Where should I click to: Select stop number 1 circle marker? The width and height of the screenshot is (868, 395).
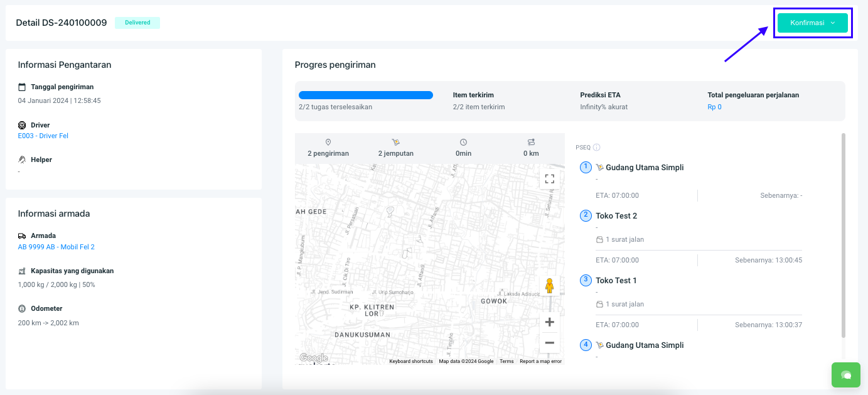point(586,167)
